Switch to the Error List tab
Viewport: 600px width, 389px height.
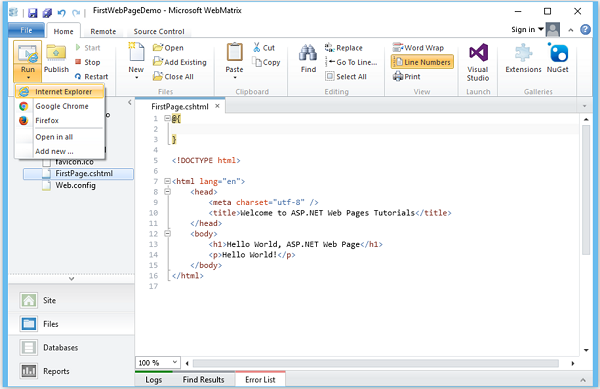260,380
